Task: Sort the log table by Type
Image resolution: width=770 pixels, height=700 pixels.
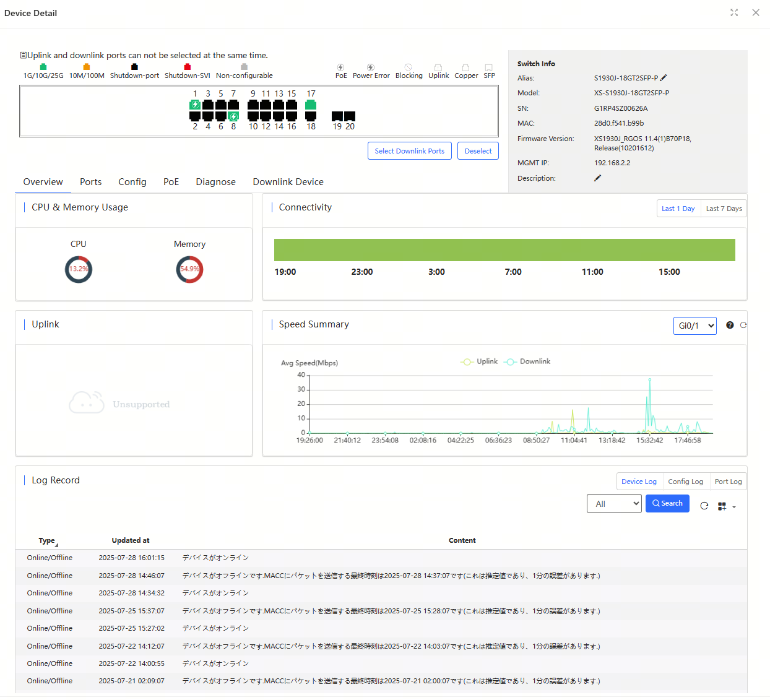Action: pos(48,541)
